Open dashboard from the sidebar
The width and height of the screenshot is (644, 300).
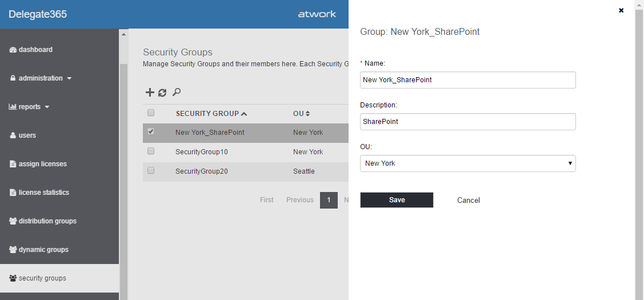[x=35, y=50]
